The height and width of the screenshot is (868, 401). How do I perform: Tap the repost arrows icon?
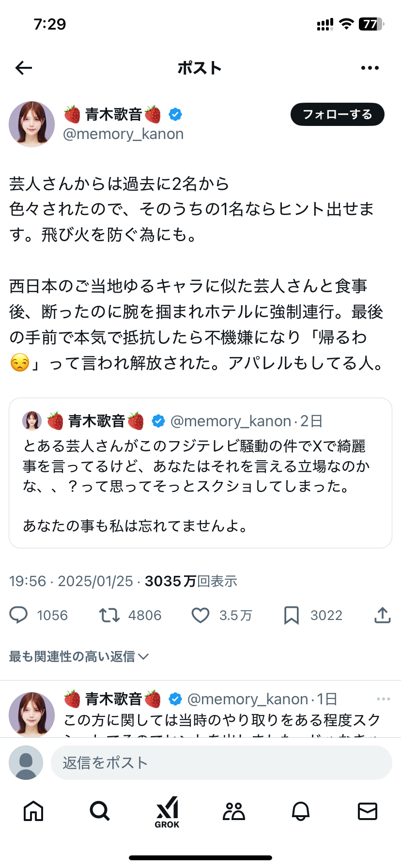[x=109, y=615]
